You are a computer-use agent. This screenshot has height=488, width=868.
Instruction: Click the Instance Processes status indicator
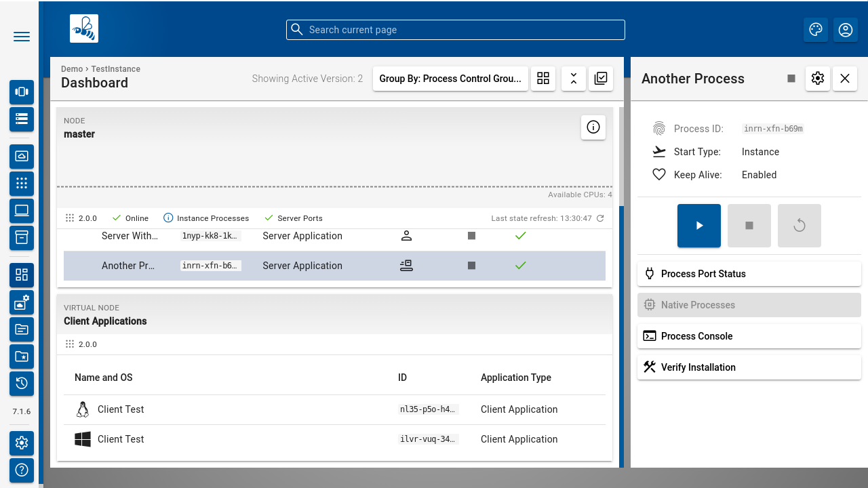tap(206, 218)
